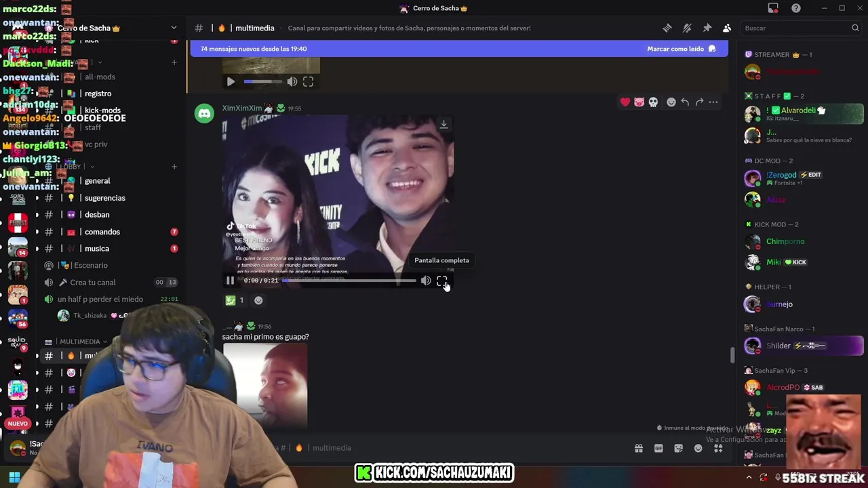This screenshot has width=868, height=488.
Task: Add reaction below TikTok video
Action: click(258, 300)
